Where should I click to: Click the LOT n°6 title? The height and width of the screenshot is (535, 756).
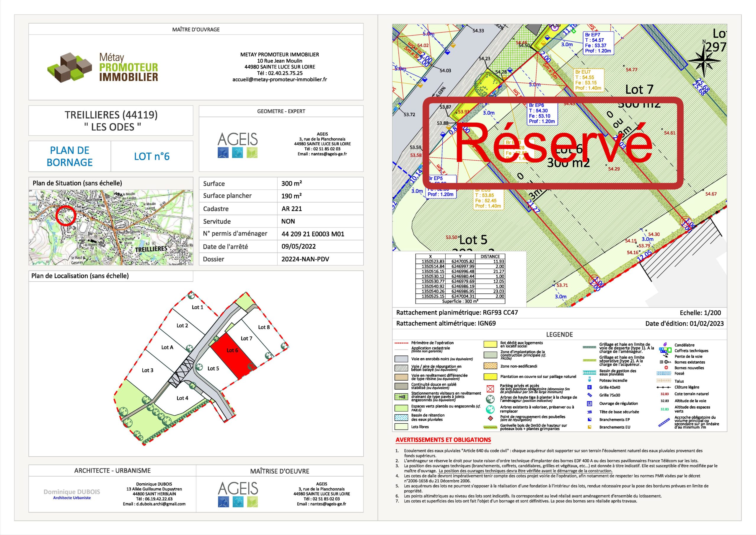pos(152,156)
